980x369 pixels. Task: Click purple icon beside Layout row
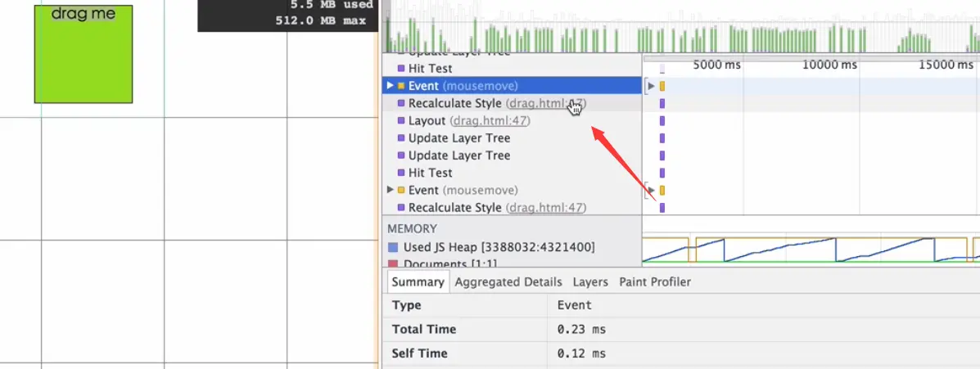point(401,120)
